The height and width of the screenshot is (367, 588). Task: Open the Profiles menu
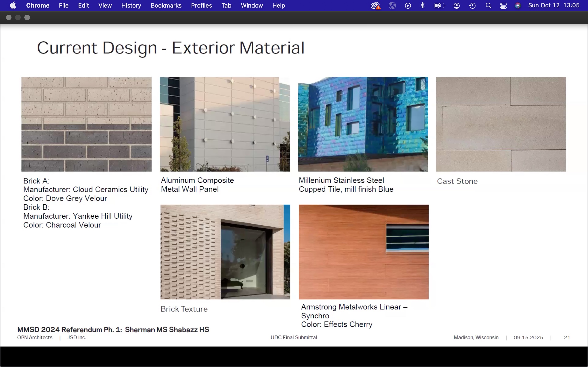[x=201, y=5]
